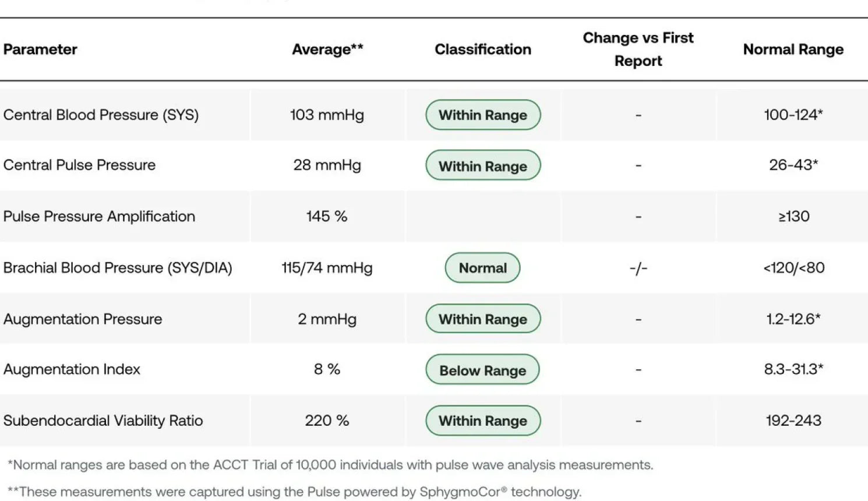Click the Normal Range column header
868x501 pixels.
(793, 50)
